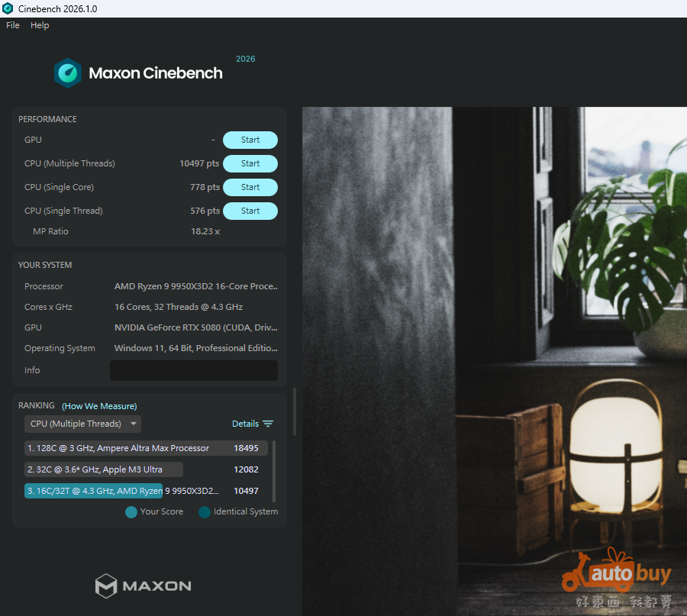The height and width of the screenshot is (616, 687).
Task: Start the CPU Single Core test
Action: point(250,188)
